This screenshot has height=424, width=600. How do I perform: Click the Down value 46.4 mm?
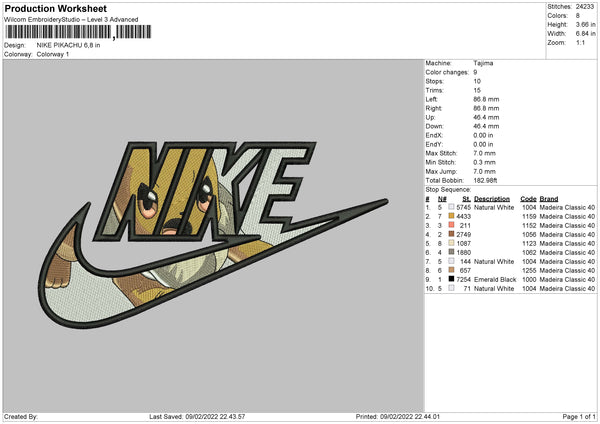pos(486,126)
